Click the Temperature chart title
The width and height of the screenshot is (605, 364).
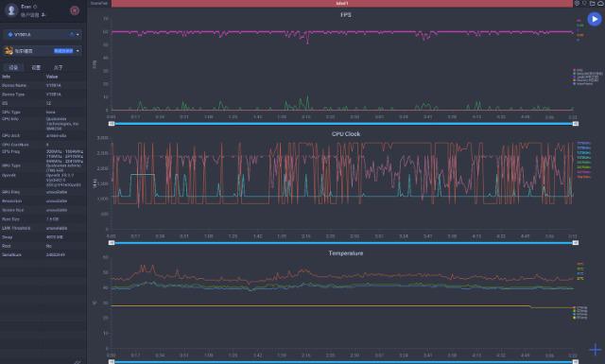click(x=346, y=253)
